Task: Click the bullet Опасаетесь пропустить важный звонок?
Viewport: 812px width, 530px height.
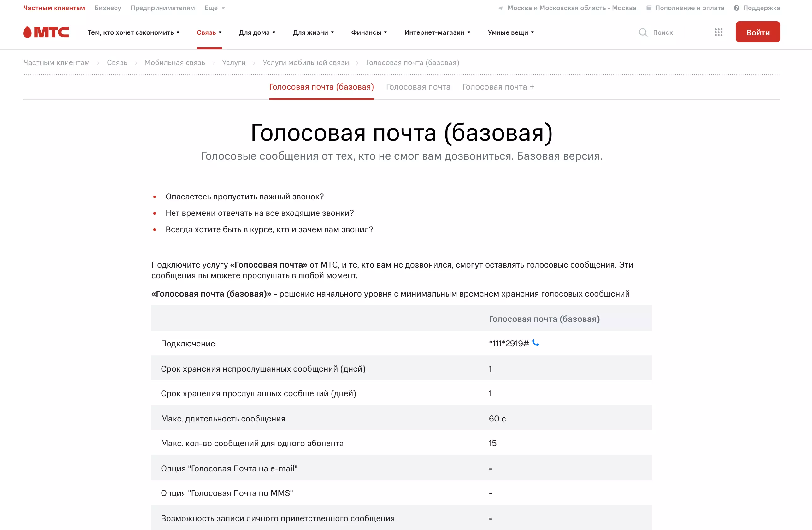Action: click(x=244, y=197)
